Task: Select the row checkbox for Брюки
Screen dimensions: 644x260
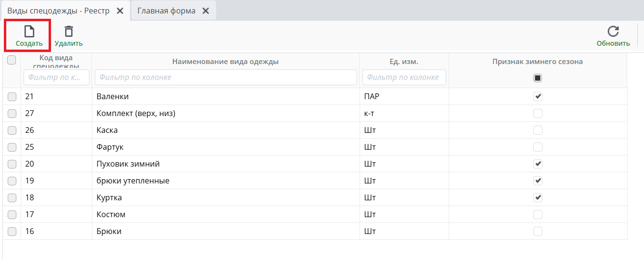Action: (x=12, y=232)
